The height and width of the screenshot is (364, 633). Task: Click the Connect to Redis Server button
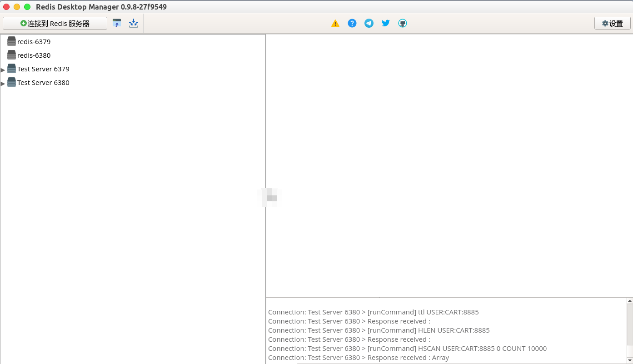(55, 23)
